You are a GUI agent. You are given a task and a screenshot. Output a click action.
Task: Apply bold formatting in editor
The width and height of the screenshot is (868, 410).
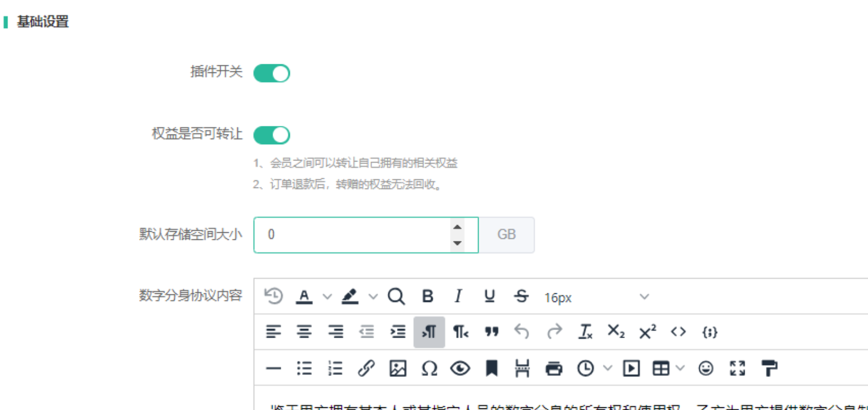pos(427,297)
